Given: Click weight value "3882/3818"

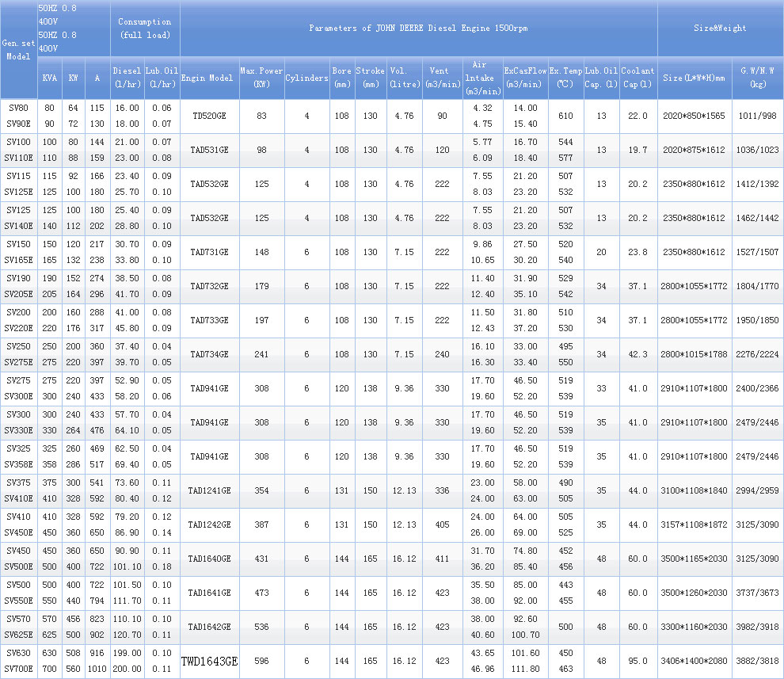Looking at the screenshot, I should click(x=758, y=661).
